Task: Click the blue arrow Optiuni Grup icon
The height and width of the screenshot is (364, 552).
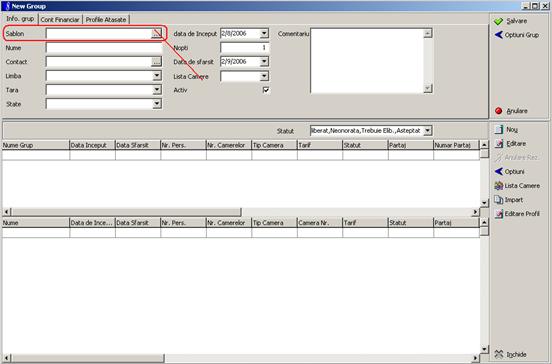Action: pos(498,35)
